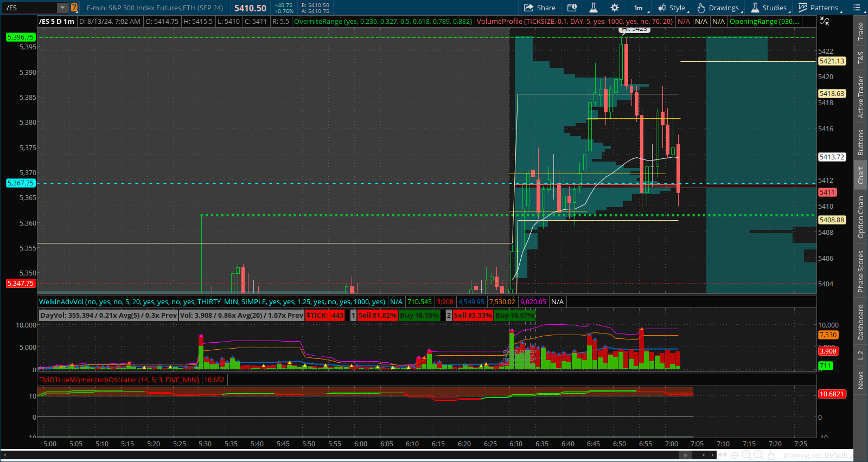Screen dimensions: 868x462
Task: Open the chart describer card icon
Action: [572, 8]
